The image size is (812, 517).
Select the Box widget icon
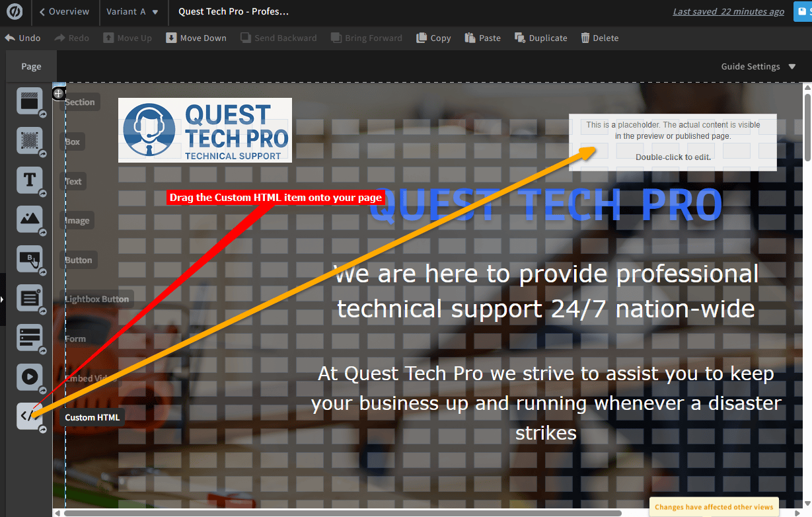tap(30, 140)
